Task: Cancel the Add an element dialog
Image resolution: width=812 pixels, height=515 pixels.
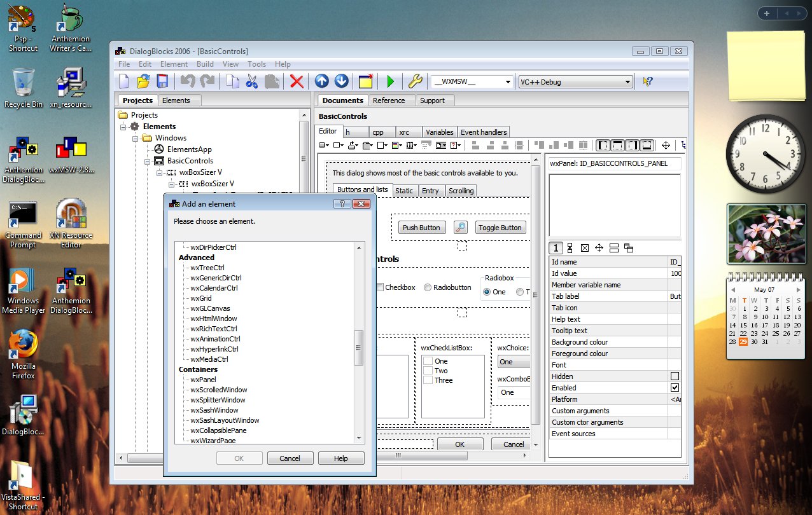Action: (290, 458)
